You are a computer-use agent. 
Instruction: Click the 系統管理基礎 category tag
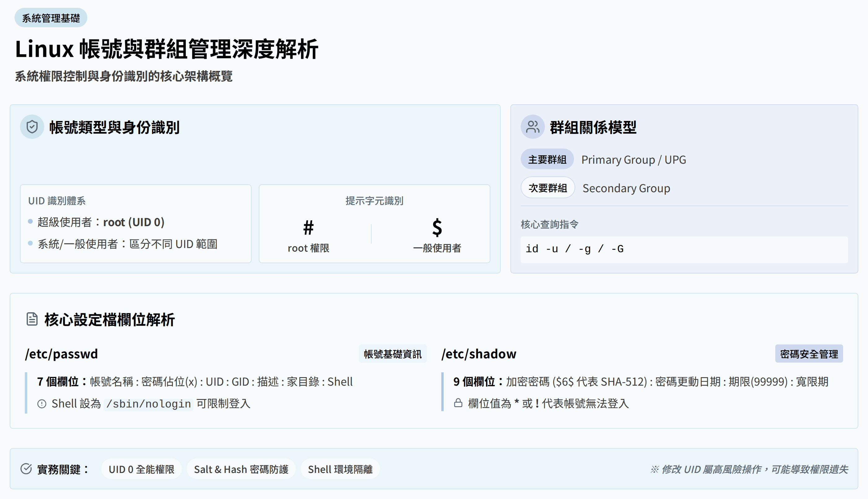coord(51,18)
